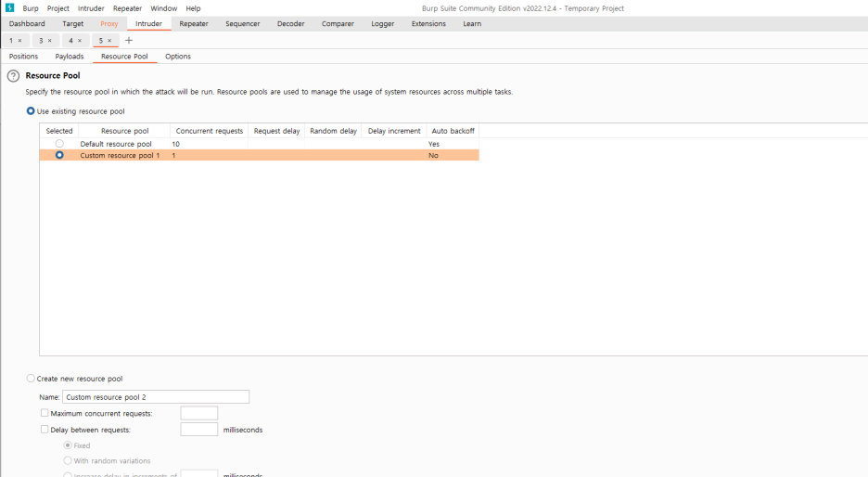868x477 pixels.
Task: Click the concurrent requests value 10
Action: click(x=175, y=144)
